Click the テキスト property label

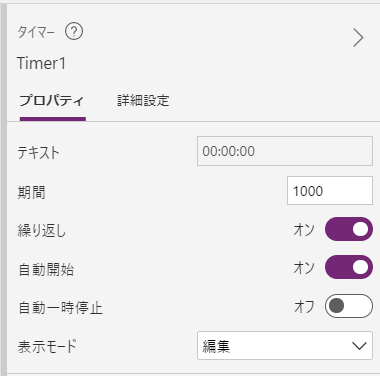(x=38, y=153)
